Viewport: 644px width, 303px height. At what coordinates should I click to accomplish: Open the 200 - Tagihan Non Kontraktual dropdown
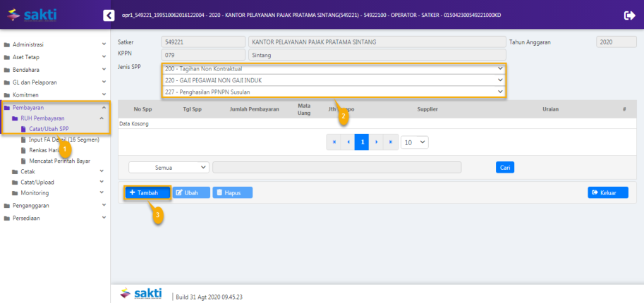click(x=334, y=69)
